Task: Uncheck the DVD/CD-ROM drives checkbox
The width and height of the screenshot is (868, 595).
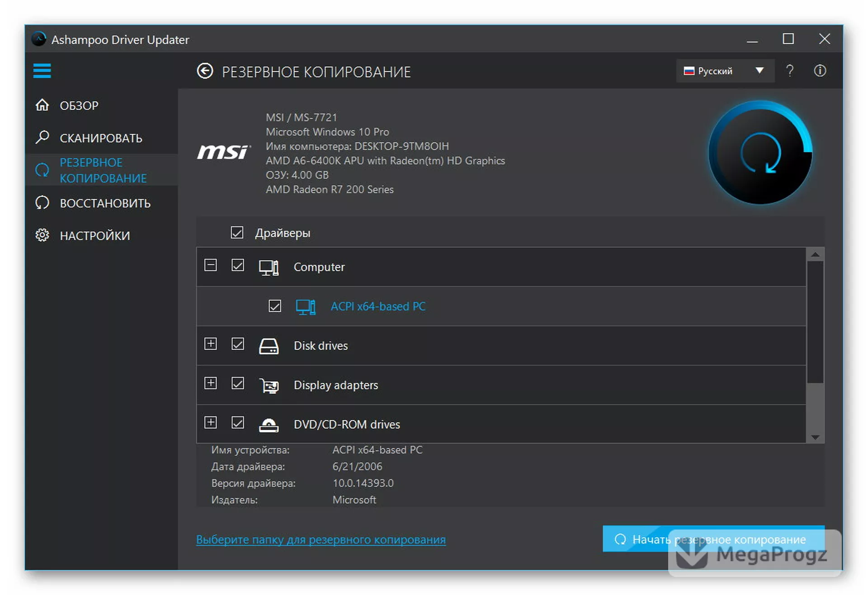Action: pyautogui.click(x=238, y=422)
